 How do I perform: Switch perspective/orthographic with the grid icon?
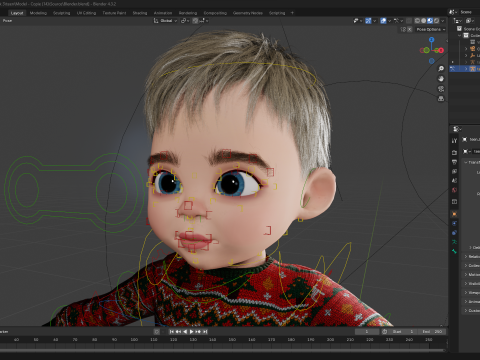pos(441,99)
